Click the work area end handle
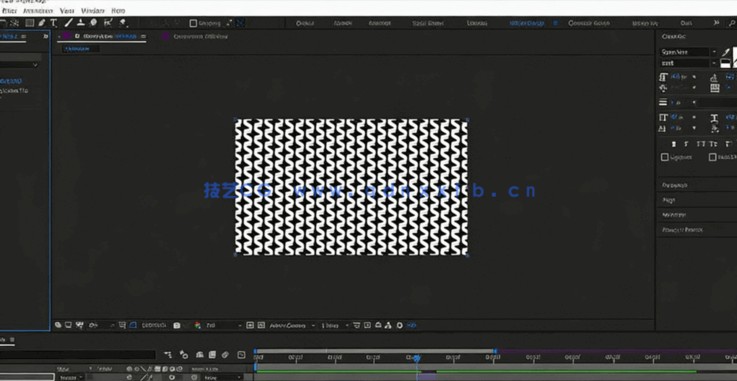Image resolution: width=737 pixels, height=381 pixels. pyautogui.click(x=495, y=351)
